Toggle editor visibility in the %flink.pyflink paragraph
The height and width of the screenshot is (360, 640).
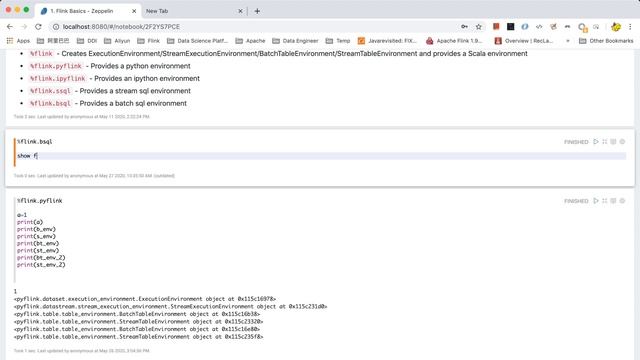pyautogui.click(x=605, y=201)
